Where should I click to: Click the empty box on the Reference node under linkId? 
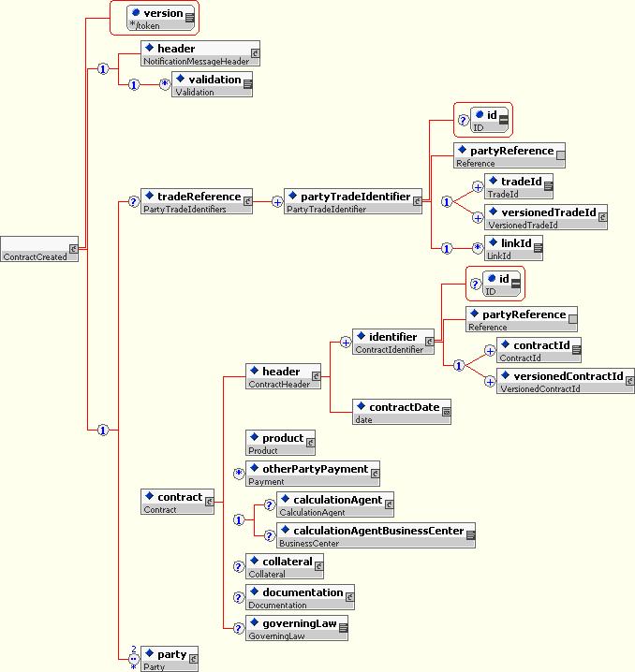[x=572, y=318]
